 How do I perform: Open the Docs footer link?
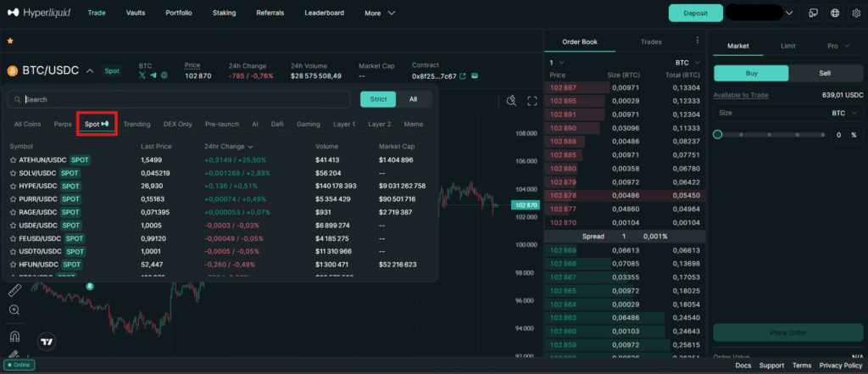(x=743, y=366)
